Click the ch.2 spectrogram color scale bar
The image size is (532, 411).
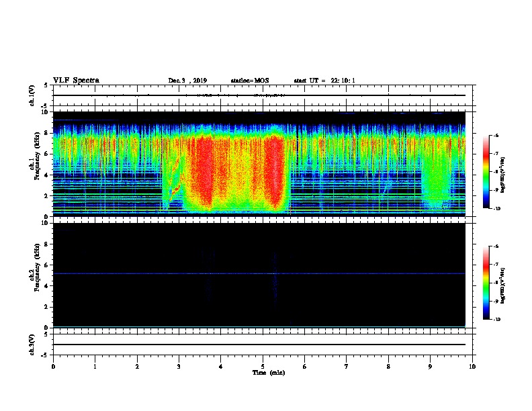(x=486, y=283)
